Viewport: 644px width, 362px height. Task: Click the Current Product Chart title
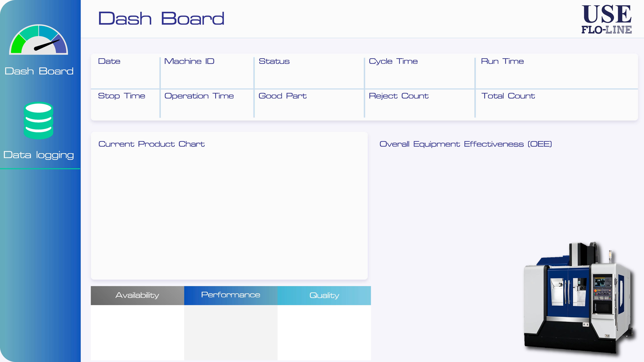tap(152, 144)
